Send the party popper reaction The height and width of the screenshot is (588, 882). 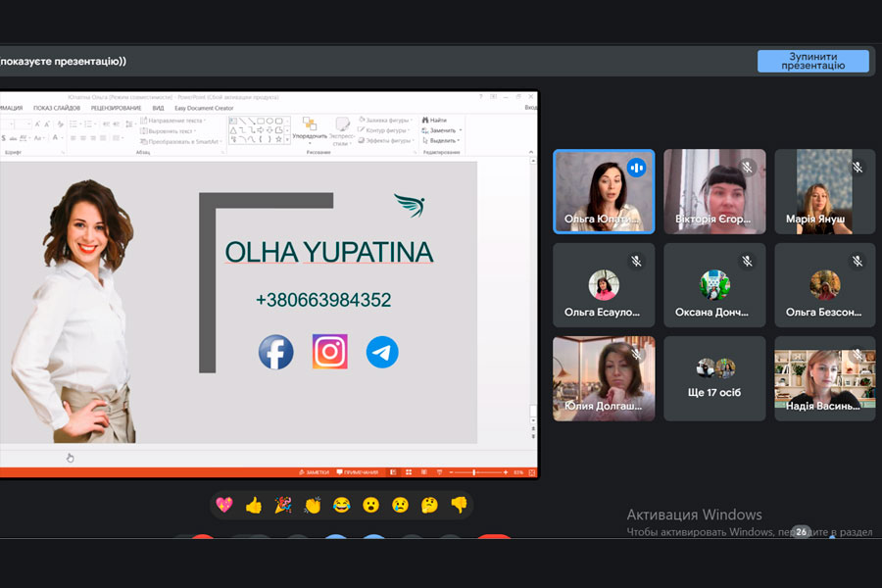283,506
